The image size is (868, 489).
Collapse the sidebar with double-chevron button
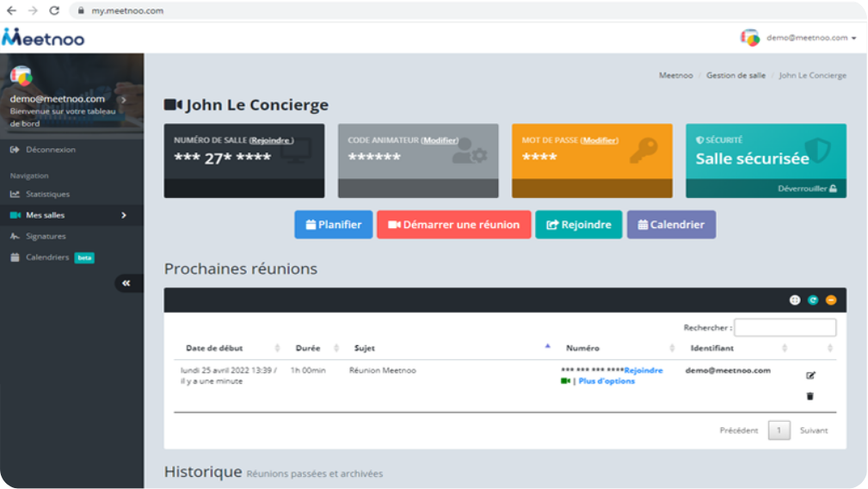click(x=126, y=283)
